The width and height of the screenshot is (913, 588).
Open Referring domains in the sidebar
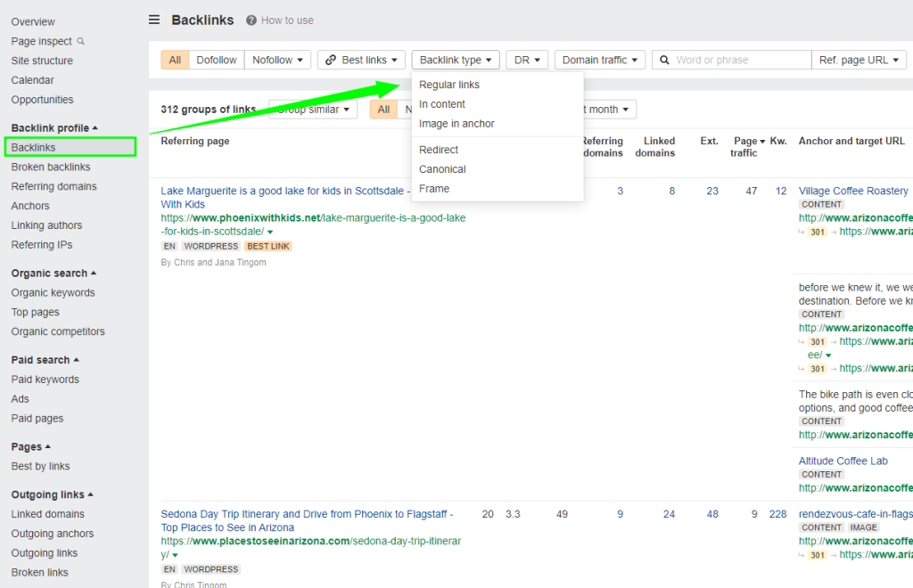(x=53, y=186)
